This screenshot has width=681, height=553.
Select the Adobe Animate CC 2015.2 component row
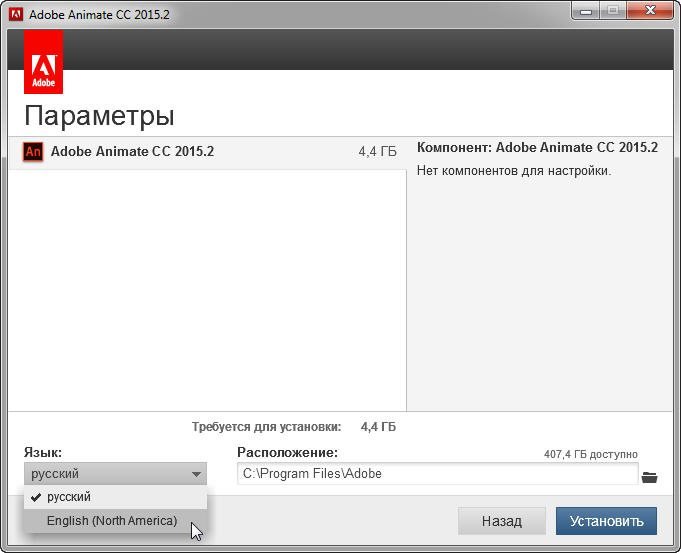(207, 152)
